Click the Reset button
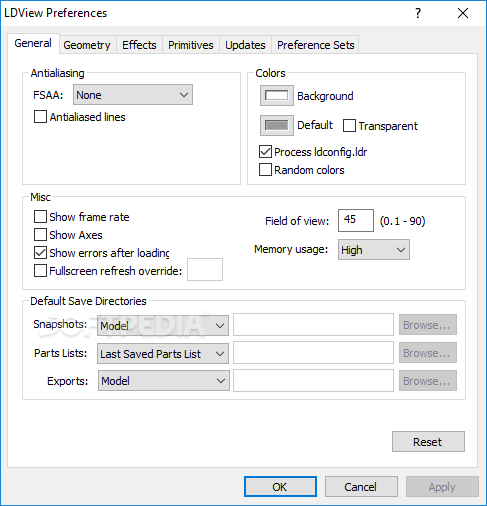487x506 pixels. click(428, 442)
